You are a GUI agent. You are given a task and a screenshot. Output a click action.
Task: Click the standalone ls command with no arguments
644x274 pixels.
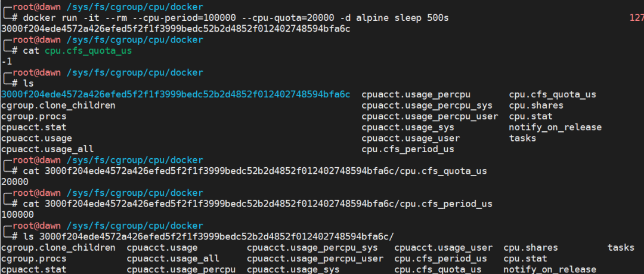click(28, 84)
